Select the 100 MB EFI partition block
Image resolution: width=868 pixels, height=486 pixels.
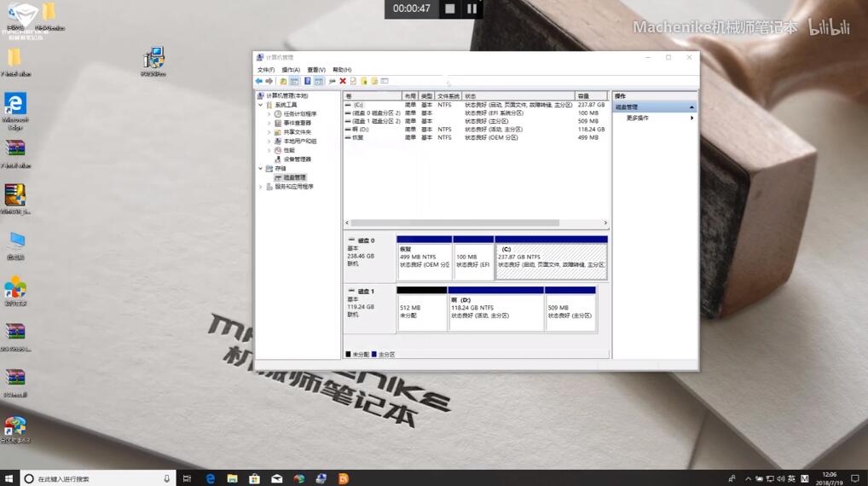pyautogui.click(x=473, y=257)
